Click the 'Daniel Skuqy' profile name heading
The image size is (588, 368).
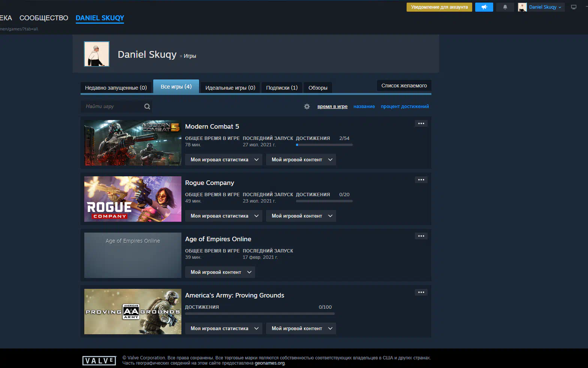(147, 54)
